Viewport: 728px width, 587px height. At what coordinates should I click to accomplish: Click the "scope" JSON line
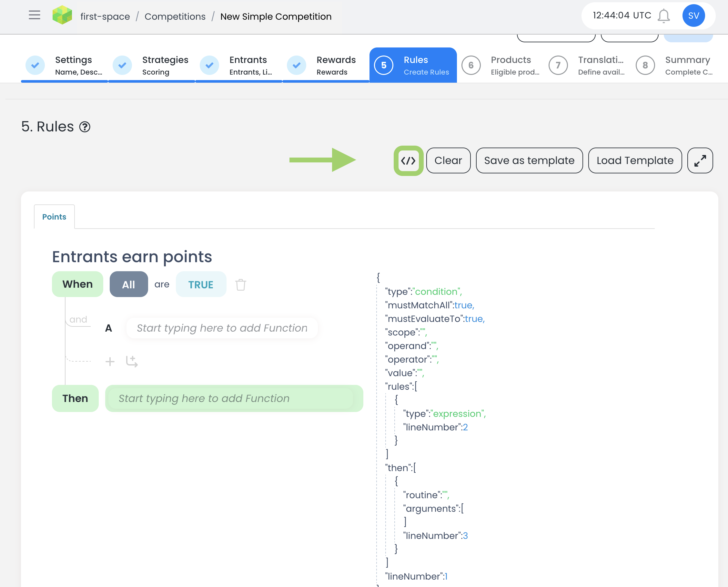tap(406, 332)
